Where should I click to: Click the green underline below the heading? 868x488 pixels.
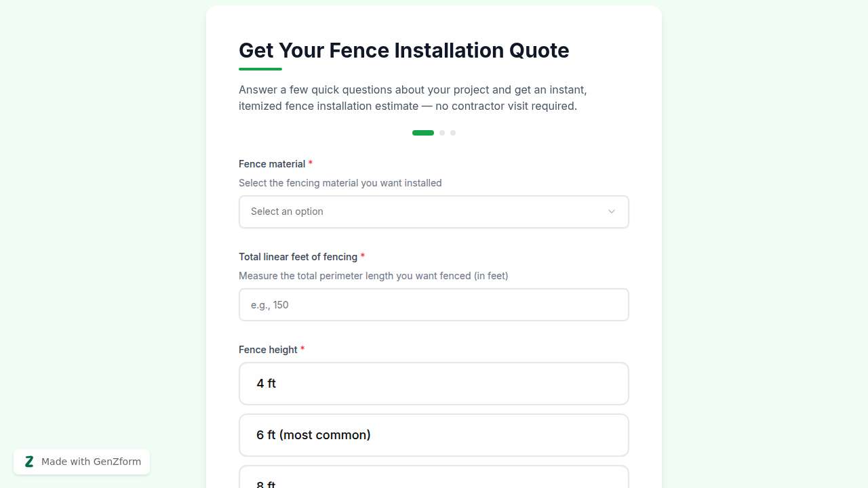260,68
